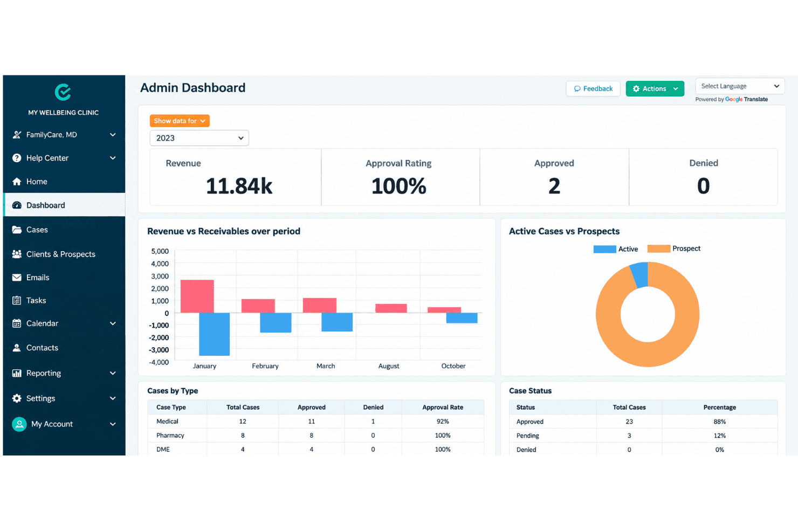Image resolution: width=798 pixels, height=532 pixels.
Task: Open the 2023 year dropdown
Action: 199,138
